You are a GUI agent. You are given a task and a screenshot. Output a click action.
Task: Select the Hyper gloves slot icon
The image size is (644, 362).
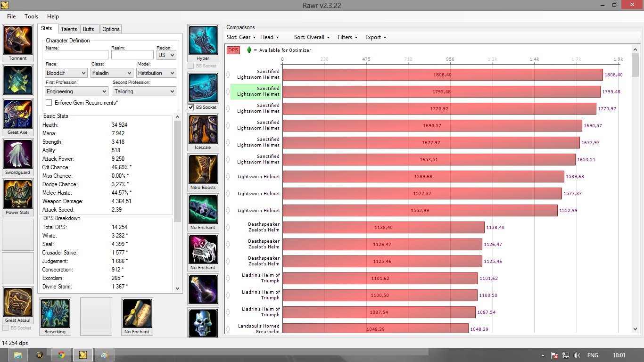(203, 41)
